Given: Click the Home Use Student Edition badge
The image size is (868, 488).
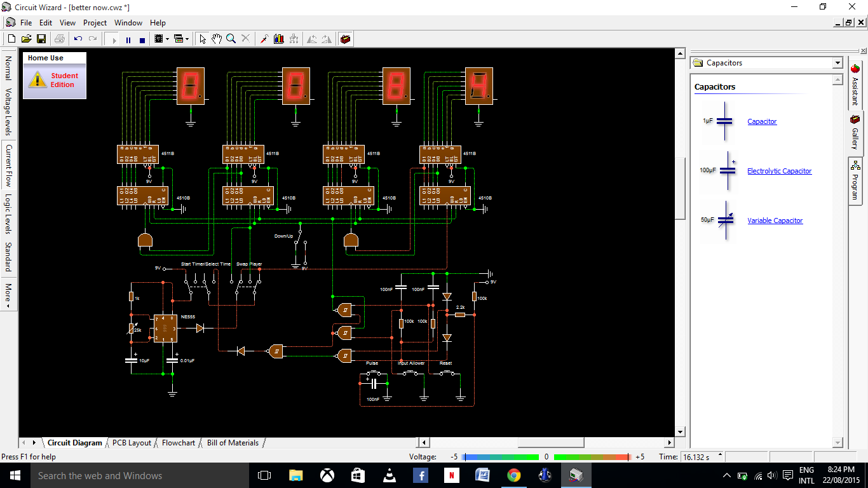Looking at the screenshot, I should tap(55, 76).
